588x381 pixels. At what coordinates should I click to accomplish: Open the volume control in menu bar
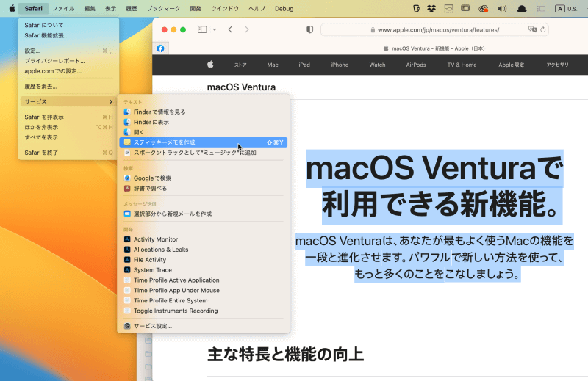pyautogui.click(x=502, y=8)
